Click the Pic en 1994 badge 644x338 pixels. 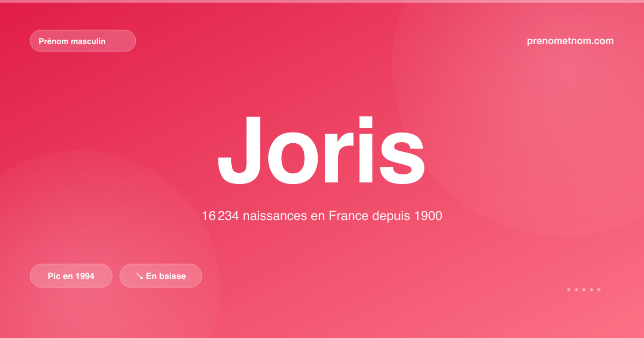(x=71, y=276)
